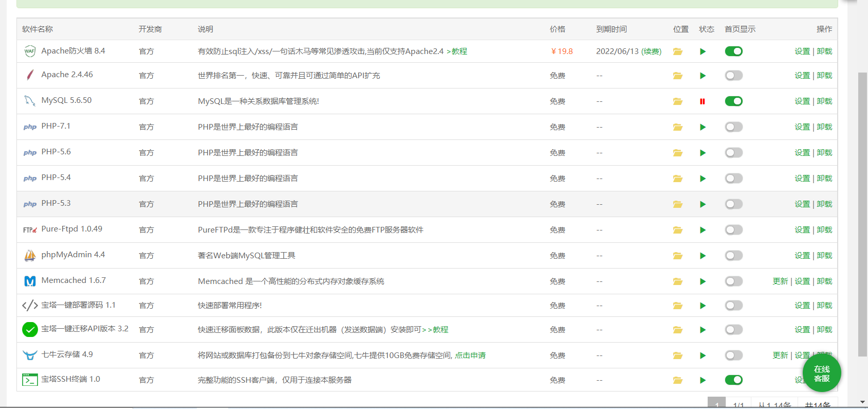The width and height of the screenshot is (868, 409).
Task: Click running status icon for PHP-5.3
Action: [x=703, y=204]
